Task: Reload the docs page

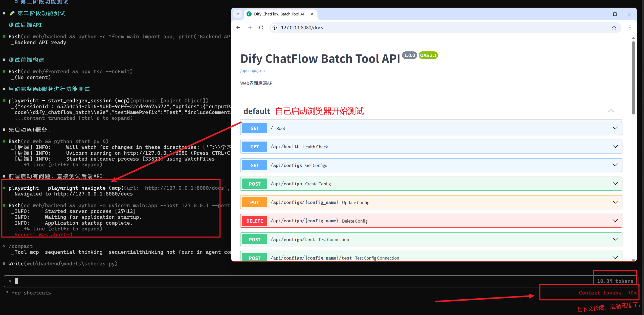Action: click(261, 28)
